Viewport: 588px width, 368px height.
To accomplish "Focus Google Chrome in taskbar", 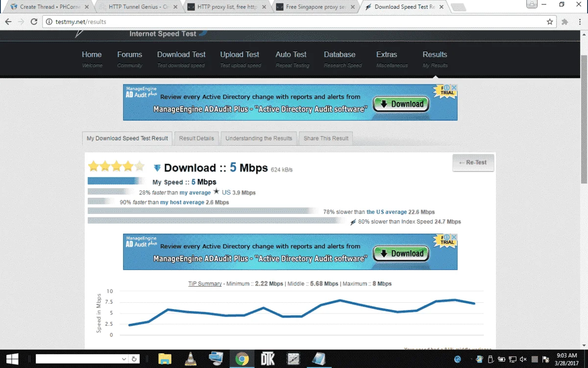I will click(x=242, y=359).
